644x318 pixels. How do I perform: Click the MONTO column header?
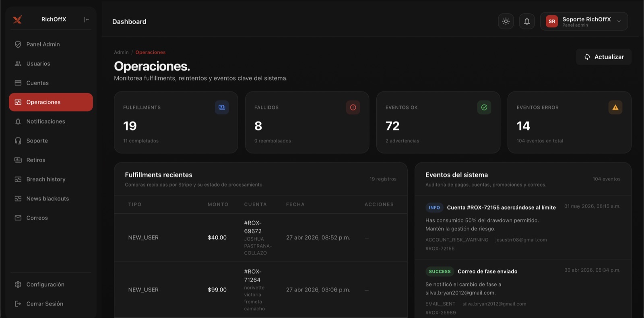[218, 204]
